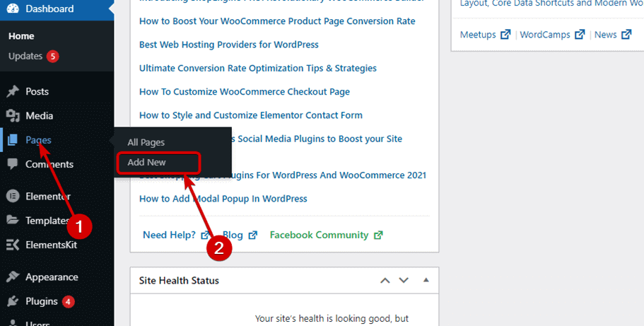Click the external link icon beside News
The image size is (644, 326).
pos(626,35)
